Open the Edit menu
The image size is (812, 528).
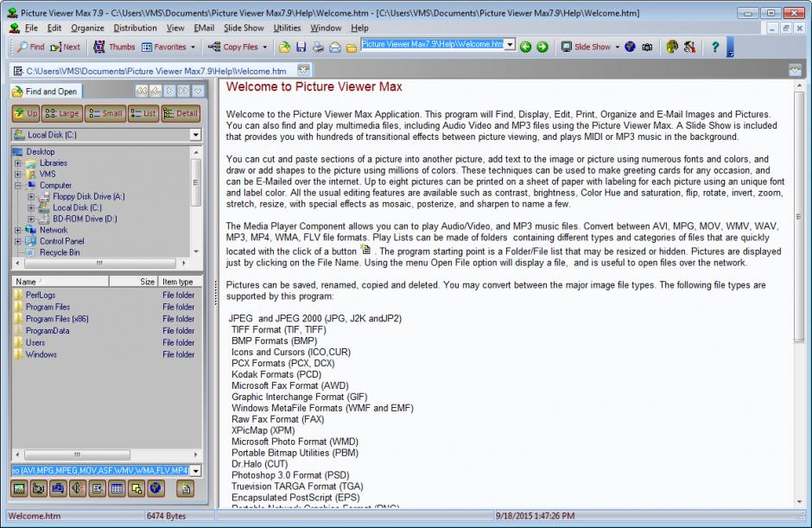(54, 28)
